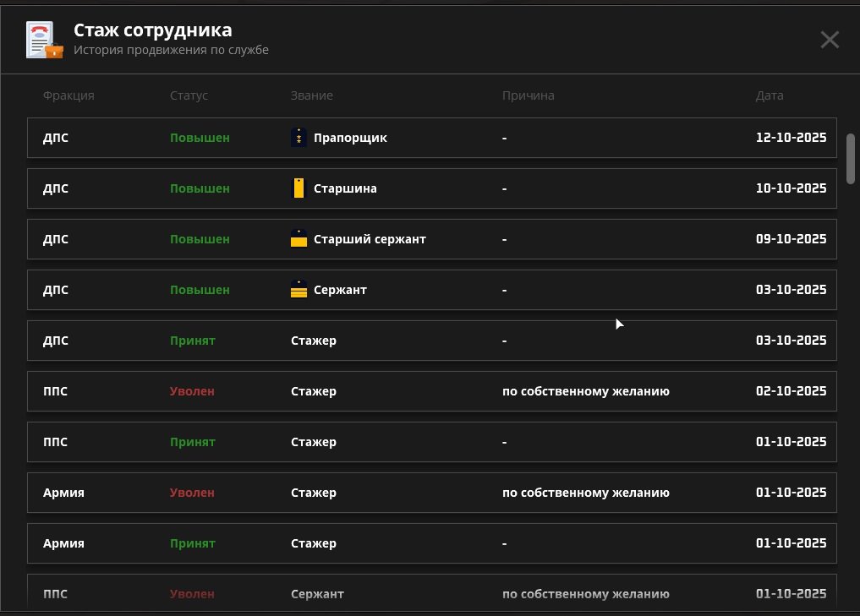Screen dimensions: 860x616
Task: Click the Армия dismissal reason text
Action: point(585,493)
